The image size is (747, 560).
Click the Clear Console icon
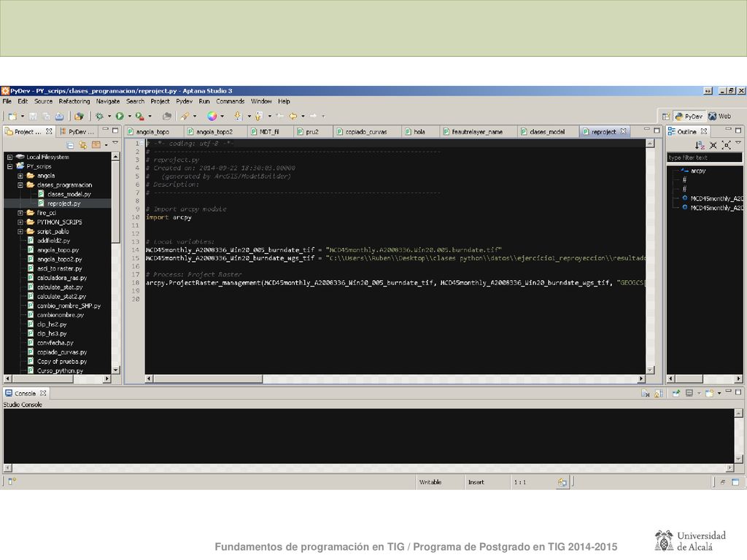[x=645, y=393]
